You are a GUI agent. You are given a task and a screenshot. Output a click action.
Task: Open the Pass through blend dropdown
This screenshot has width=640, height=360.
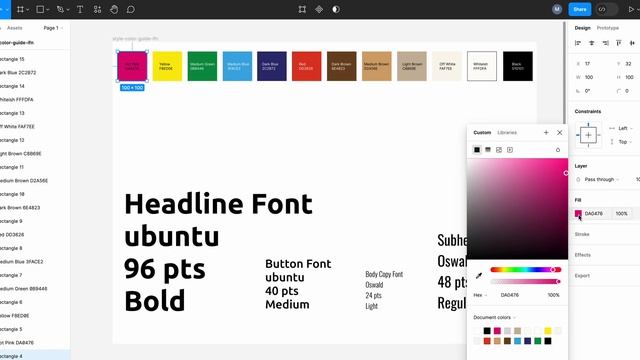(x=602, y=179)
